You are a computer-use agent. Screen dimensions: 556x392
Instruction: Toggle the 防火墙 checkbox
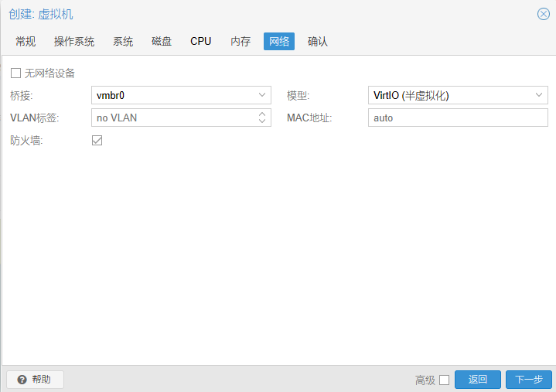[x=97, y=141]
